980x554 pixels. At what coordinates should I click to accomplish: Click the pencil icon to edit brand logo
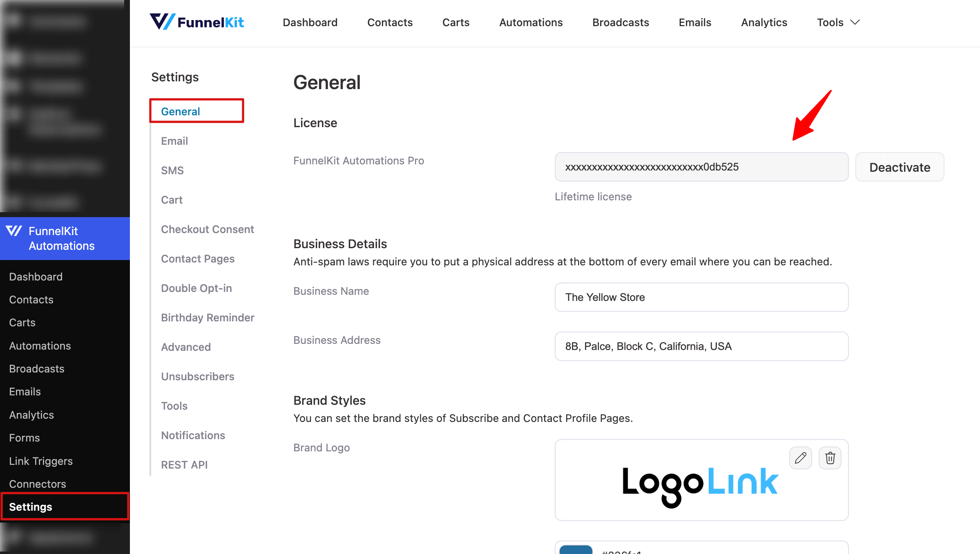pyautogui.click(x=800, y=458)
